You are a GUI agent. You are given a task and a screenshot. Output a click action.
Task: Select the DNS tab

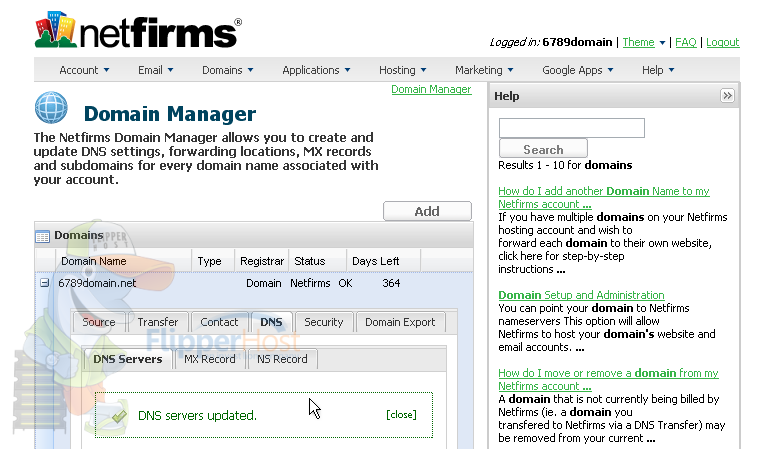pos(272,322)
